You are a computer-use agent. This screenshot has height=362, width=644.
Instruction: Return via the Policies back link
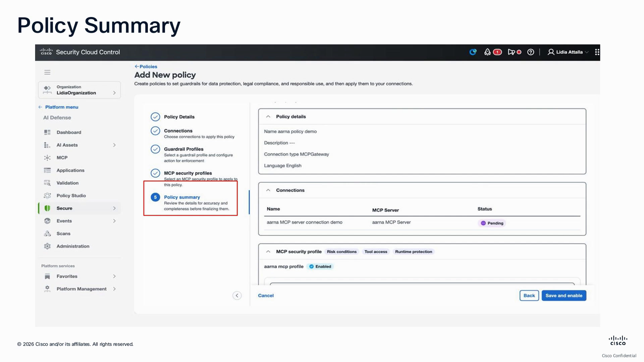(x=146, y=67)
